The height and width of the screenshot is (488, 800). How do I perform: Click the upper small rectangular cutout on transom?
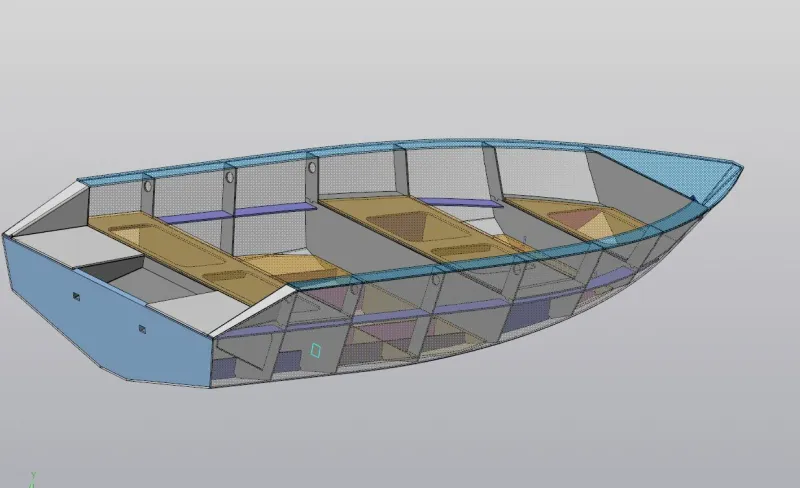[77, 295]
